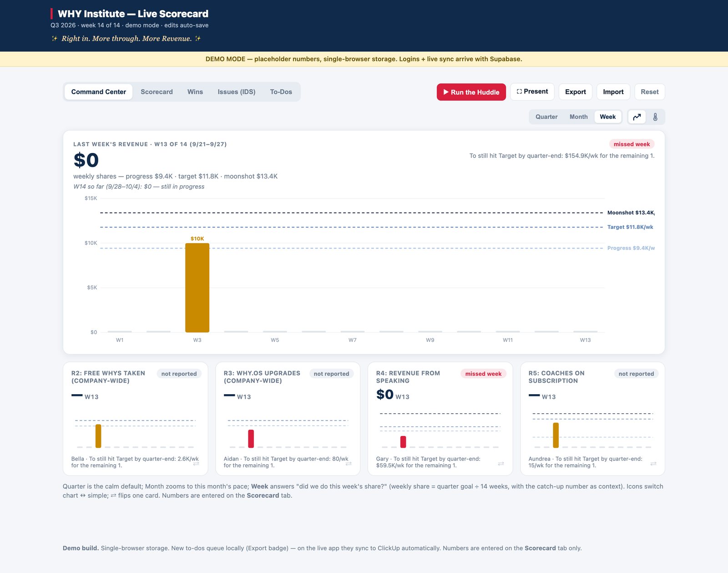
Task: Switch to thermometer simple view icon
Action: click(x=655, y=117)
